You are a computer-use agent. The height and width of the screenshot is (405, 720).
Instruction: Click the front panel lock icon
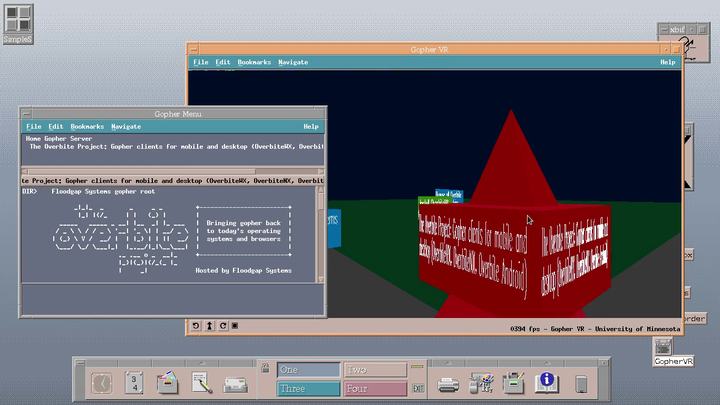click(265, 369)
